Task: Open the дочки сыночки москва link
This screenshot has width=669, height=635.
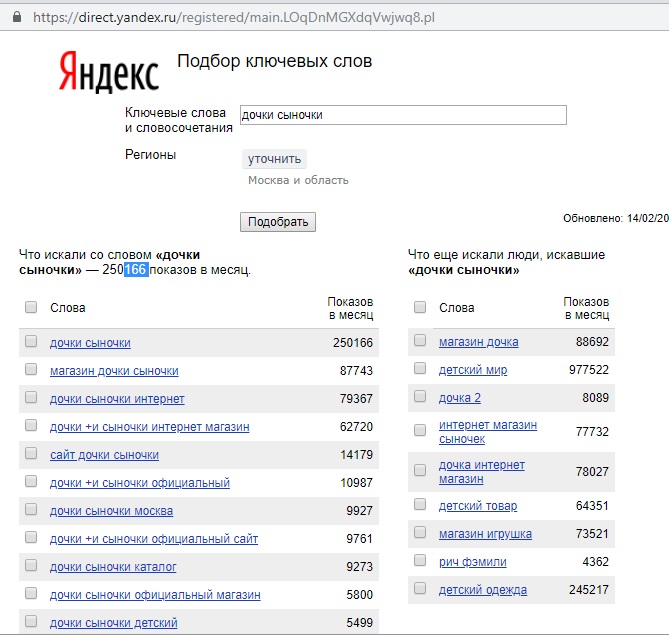Action: (x=111, y=511)
